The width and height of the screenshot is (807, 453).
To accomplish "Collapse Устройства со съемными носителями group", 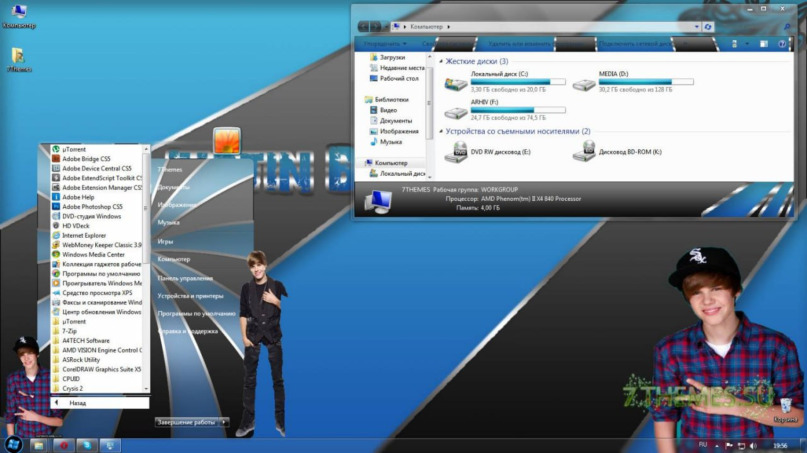I will pyautogui.click(x=441, y=132).
